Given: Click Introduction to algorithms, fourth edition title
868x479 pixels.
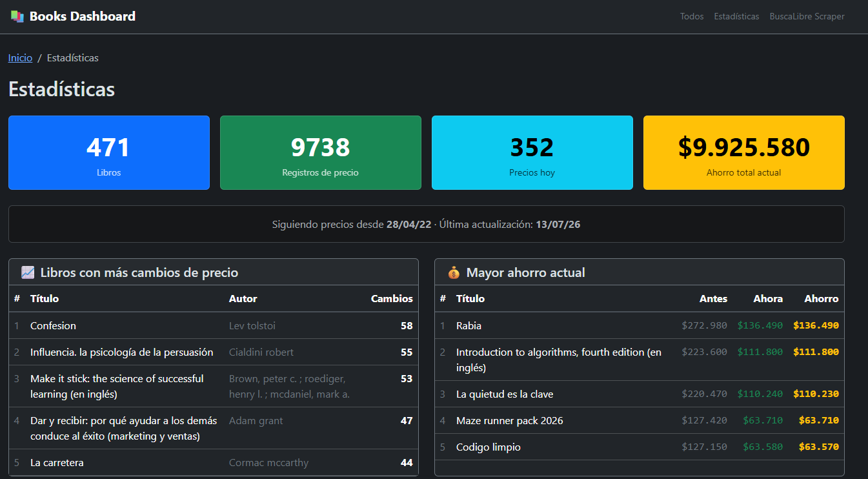Looking at the screenshot, I should point(559,360).
